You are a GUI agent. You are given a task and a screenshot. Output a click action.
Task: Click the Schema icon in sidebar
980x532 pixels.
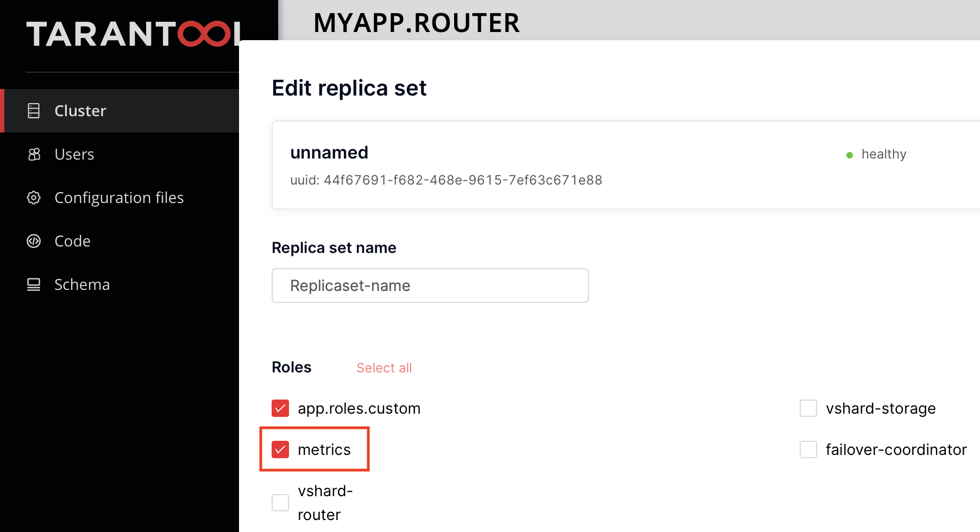(34, 284)
